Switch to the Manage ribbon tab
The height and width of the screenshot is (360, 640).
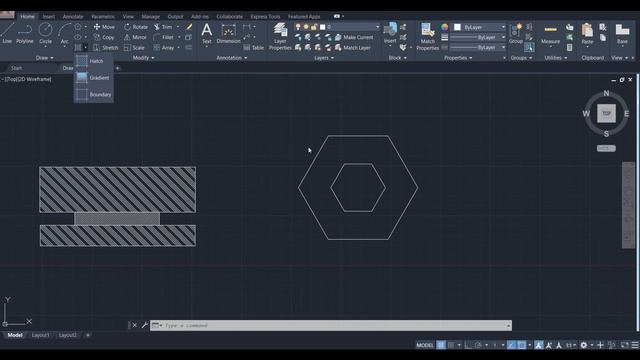click(151, 16)
